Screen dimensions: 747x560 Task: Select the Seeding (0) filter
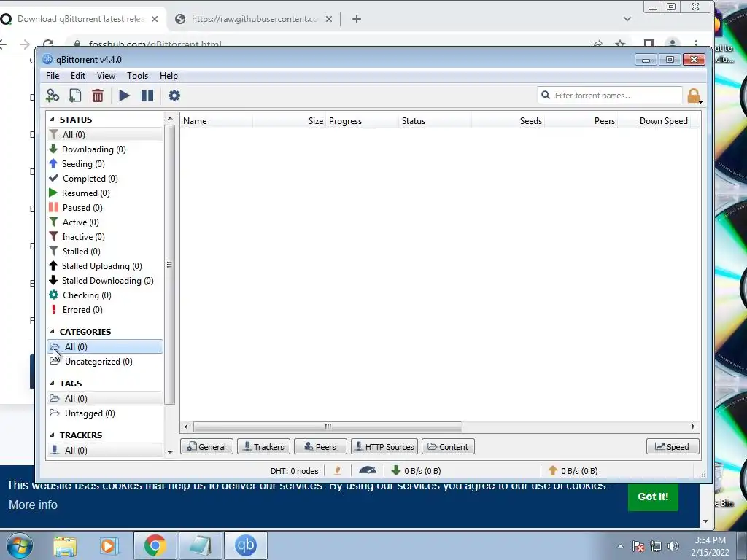click(105, 164)
